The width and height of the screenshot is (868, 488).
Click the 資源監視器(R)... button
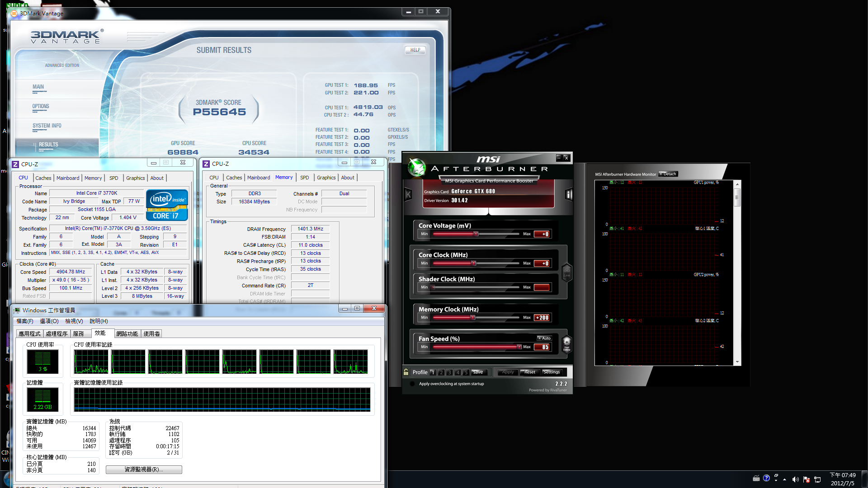pyautogui.click(x=144, y=469)
